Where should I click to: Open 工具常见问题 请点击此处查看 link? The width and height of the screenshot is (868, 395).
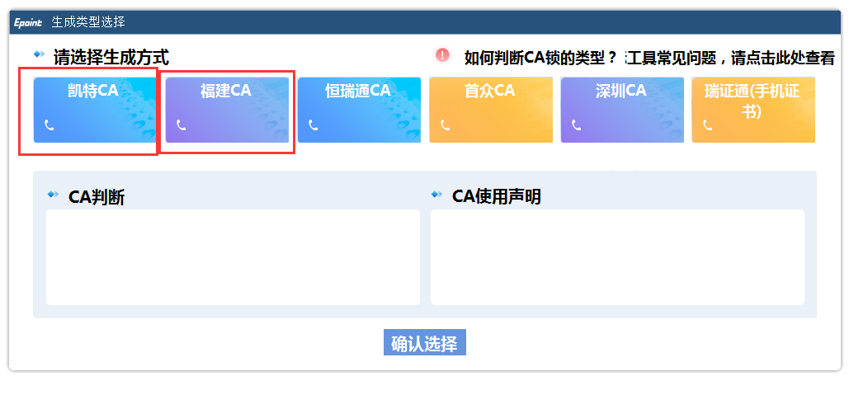pyautogui.click(x=730, y=58)
